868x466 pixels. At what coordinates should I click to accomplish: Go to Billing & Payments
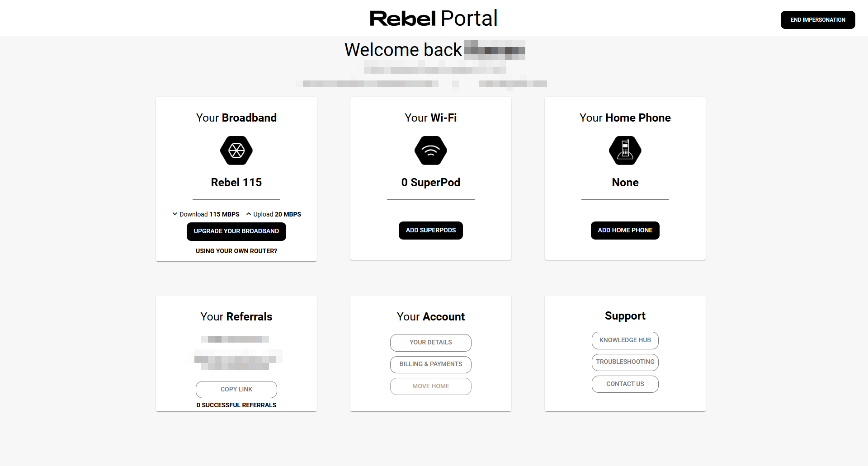[431, 364]
